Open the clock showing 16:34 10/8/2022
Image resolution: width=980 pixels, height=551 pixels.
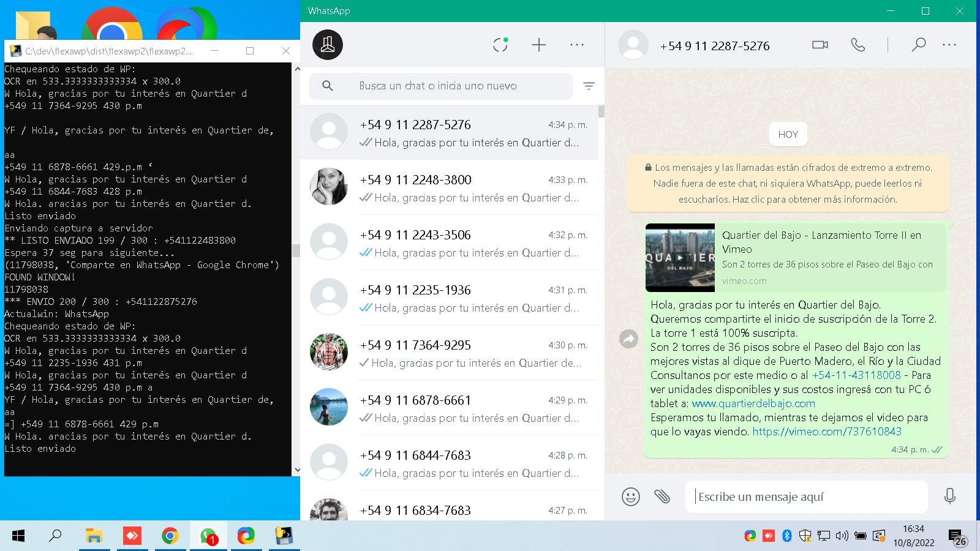(913, 536)
